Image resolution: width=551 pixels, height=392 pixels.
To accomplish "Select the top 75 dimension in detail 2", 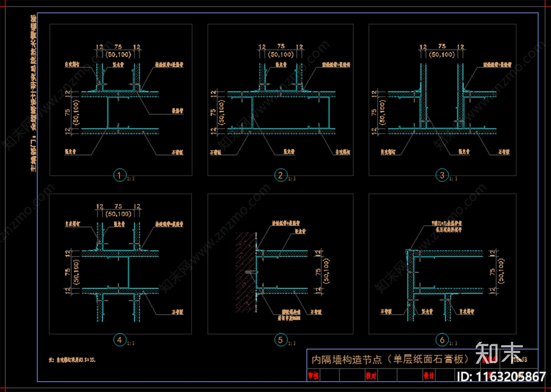I will pyautogui.click(x=281, y=46).
